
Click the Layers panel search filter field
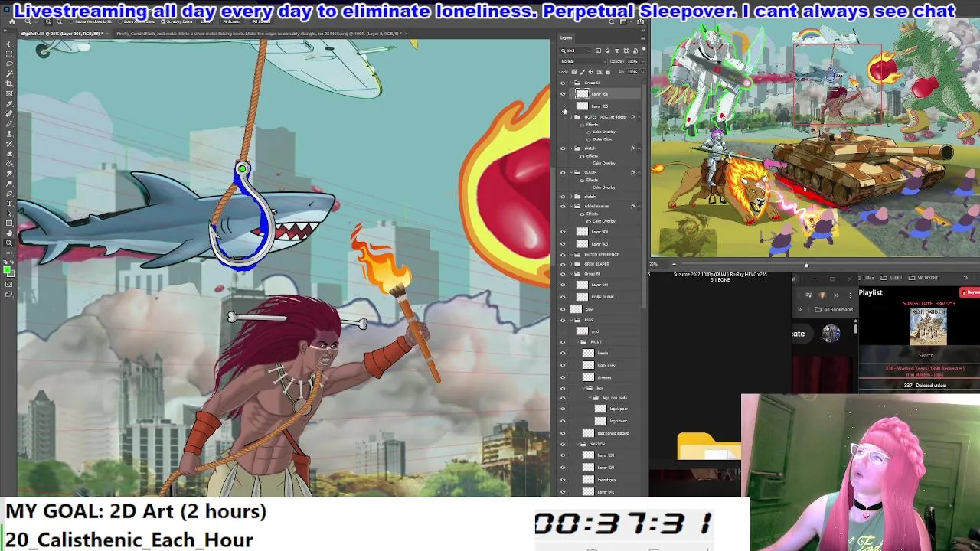575,51
